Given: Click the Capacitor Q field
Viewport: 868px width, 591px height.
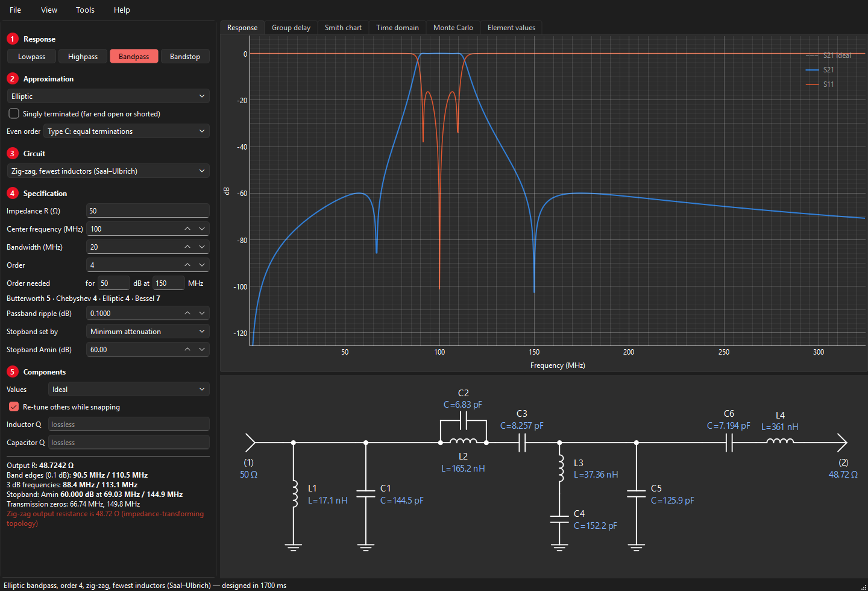Looking at the screenshot, I should (x=128, y=443).
